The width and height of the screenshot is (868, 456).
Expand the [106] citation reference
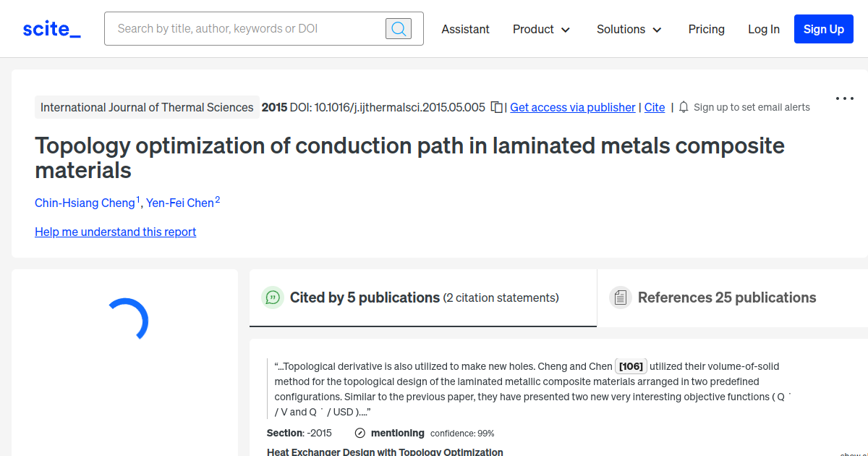[631, 366]
